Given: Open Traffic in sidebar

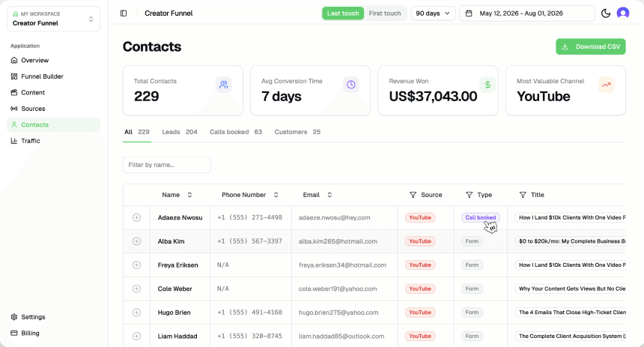Looking at the screenshot, I should click(x=53, y=141).
